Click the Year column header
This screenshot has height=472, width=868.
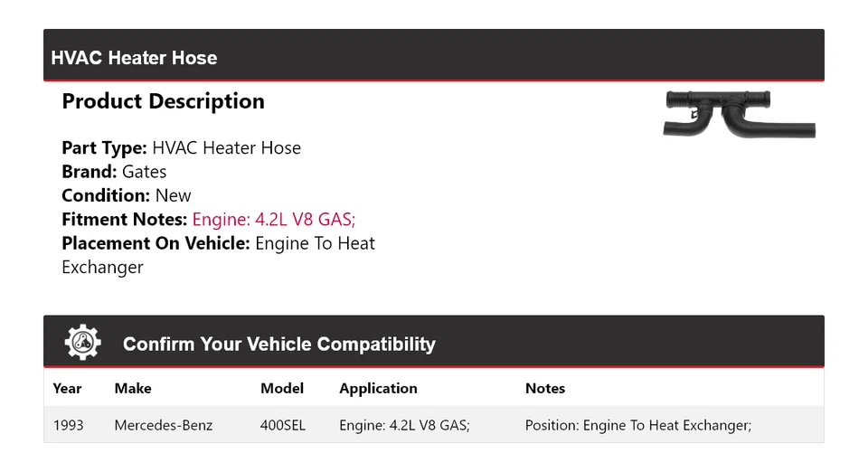67,388
